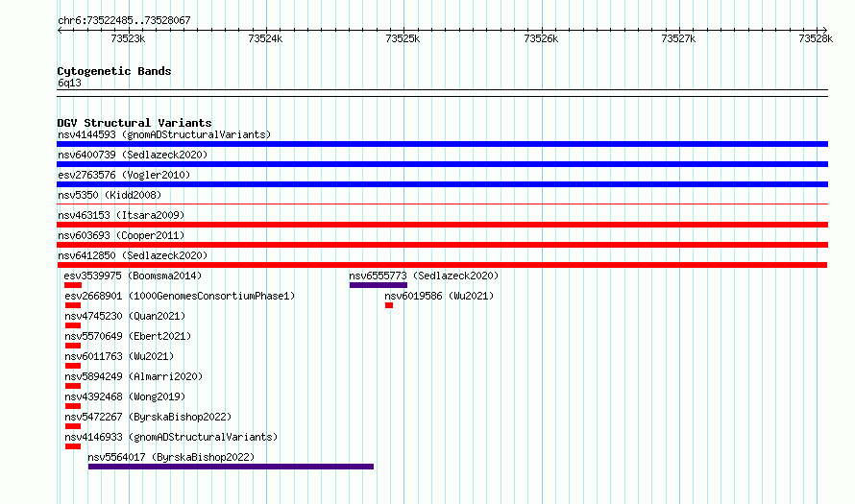Viewport: 855px width, 504px height.
Task: Click the small red bar under nsv5472267
Action: [72, 426]
